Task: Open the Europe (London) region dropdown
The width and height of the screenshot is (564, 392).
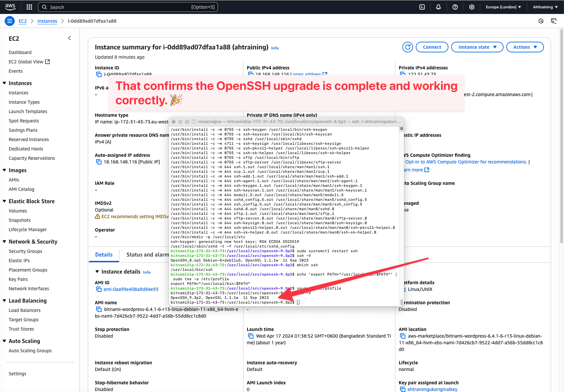Action: [x=503, y=7]
